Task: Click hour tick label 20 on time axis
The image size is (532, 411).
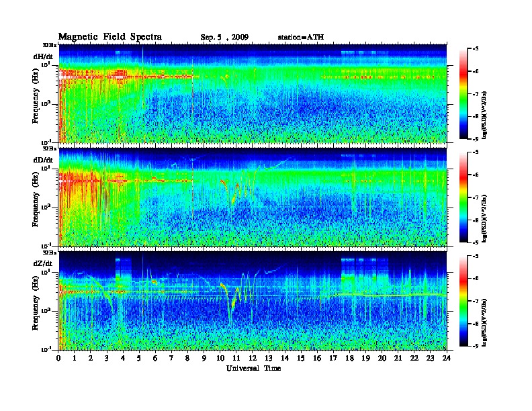Action: (x=382, y=358)
